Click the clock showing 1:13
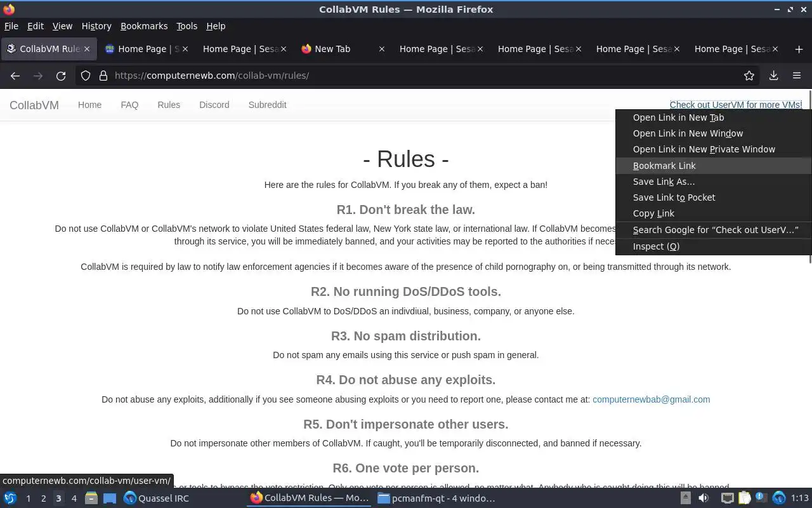 tap(799, 498)
